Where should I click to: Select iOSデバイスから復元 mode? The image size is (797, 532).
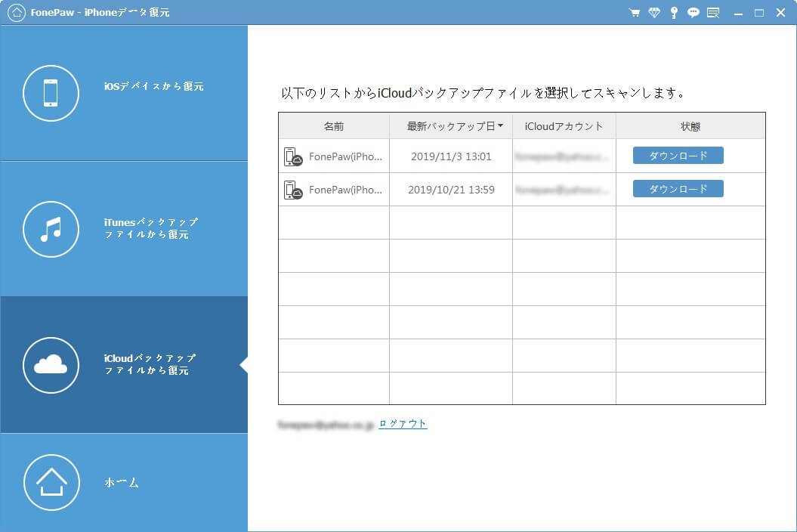(124, 93)
